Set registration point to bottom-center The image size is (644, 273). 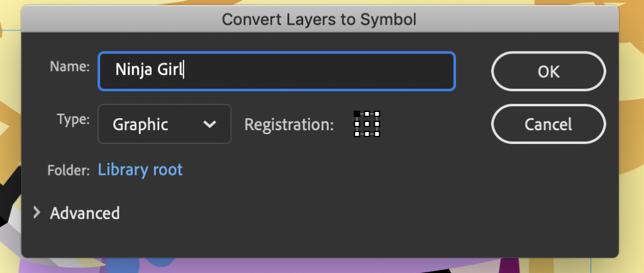[x=367, y=134]
